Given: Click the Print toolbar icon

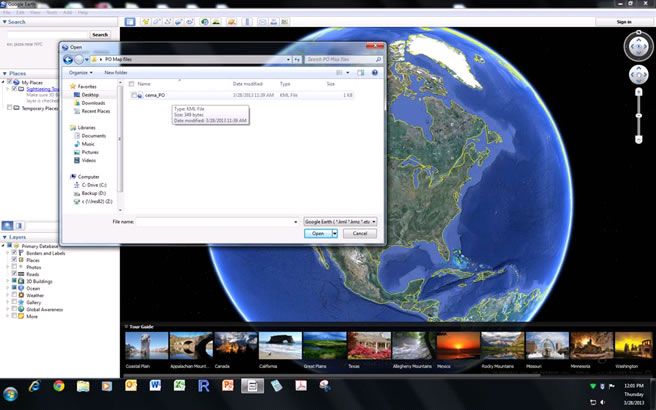Looking at the screenshot, I should (x=274, y=22).
